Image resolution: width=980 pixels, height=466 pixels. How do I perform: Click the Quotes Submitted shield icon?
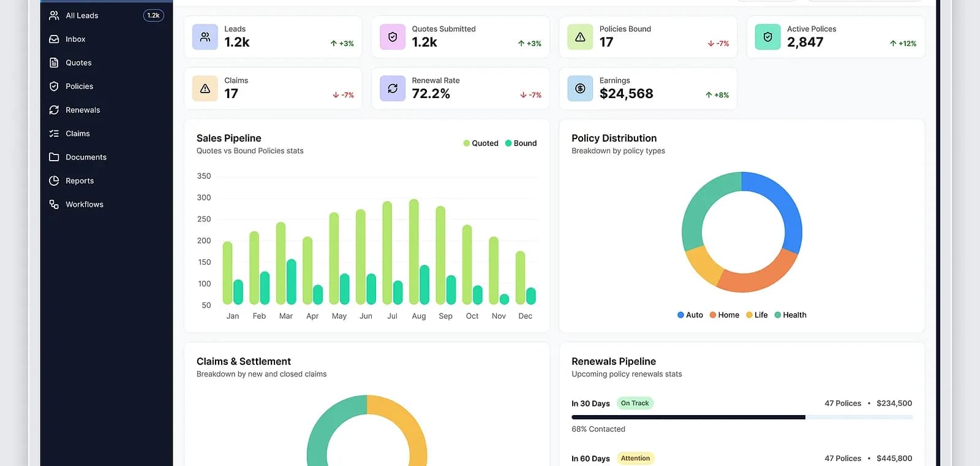[393, 37]
